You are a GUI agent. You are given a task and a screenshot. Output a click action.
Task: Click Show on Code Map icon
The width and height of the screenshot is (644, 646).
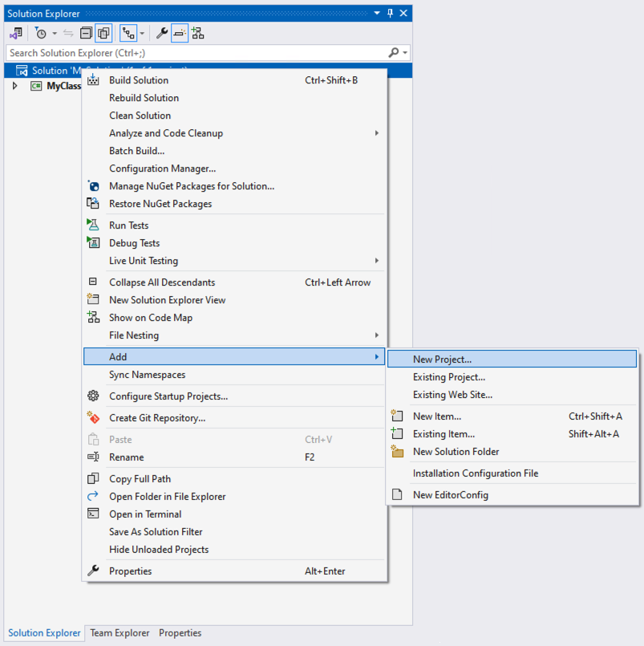pyautogui.click(x=94, y=317)
